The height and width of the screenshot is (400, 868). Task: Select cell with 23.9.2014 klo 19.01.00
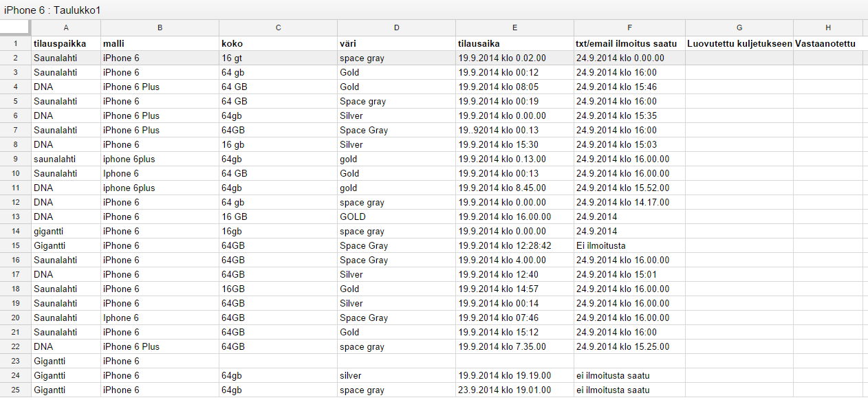(514, 390)
